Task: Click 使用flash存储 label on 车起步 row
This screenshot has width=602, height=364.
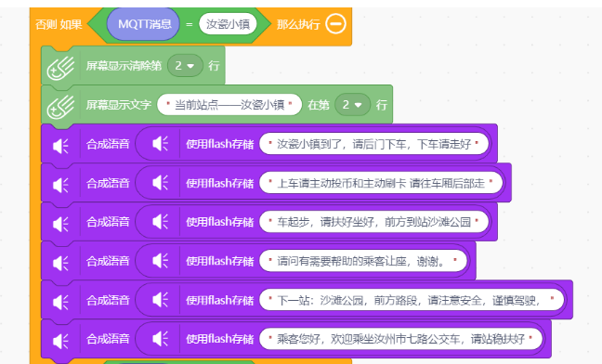Action: [219, 222]
